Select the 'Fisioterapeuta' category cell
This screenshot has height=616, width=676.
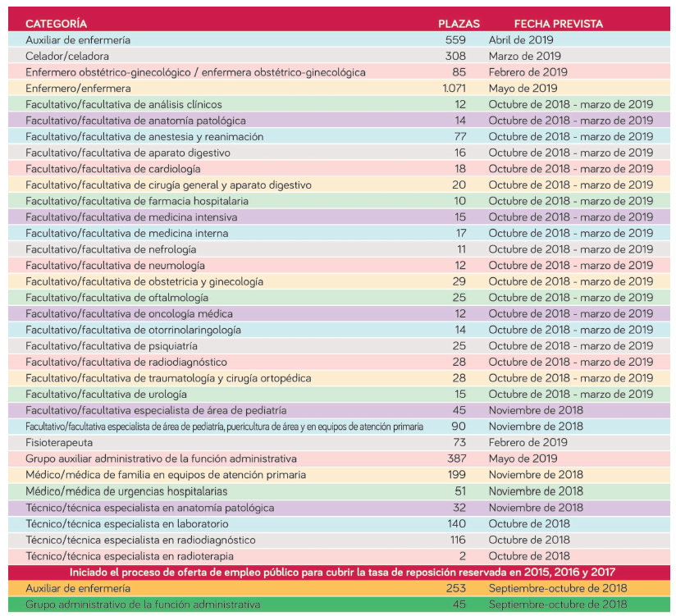pos(59,443)
